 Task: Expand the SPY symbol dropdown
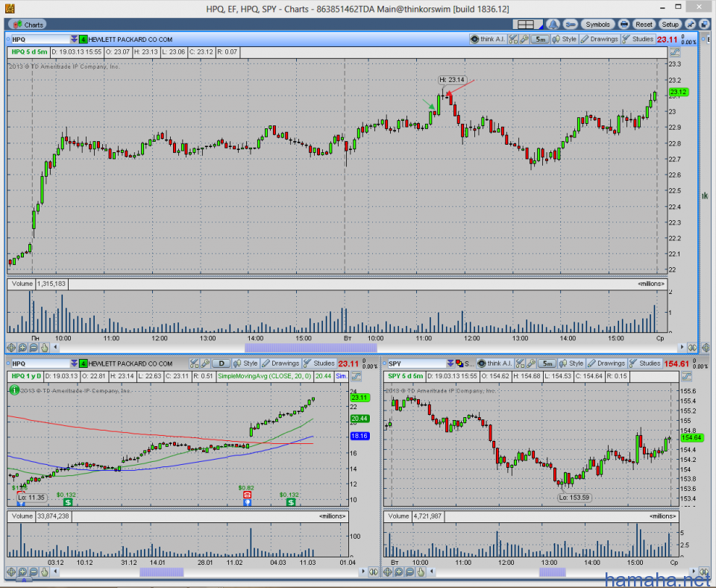450,363
